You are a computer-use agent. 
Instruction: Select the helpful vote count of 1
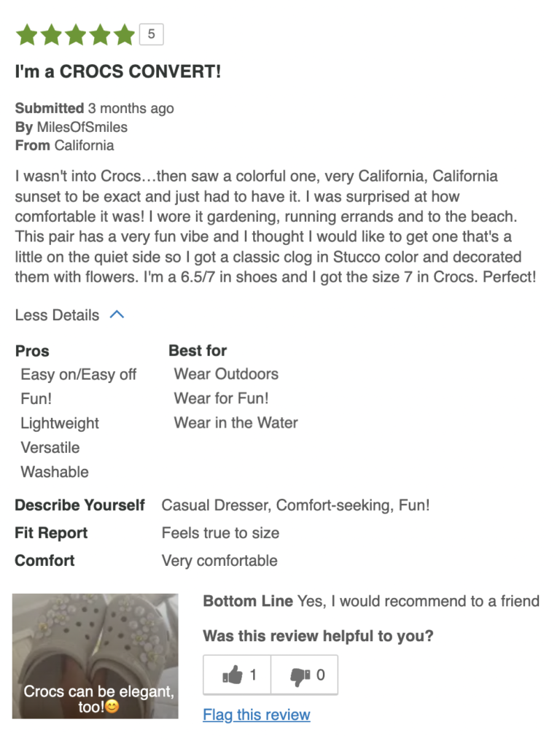(253, 675)
